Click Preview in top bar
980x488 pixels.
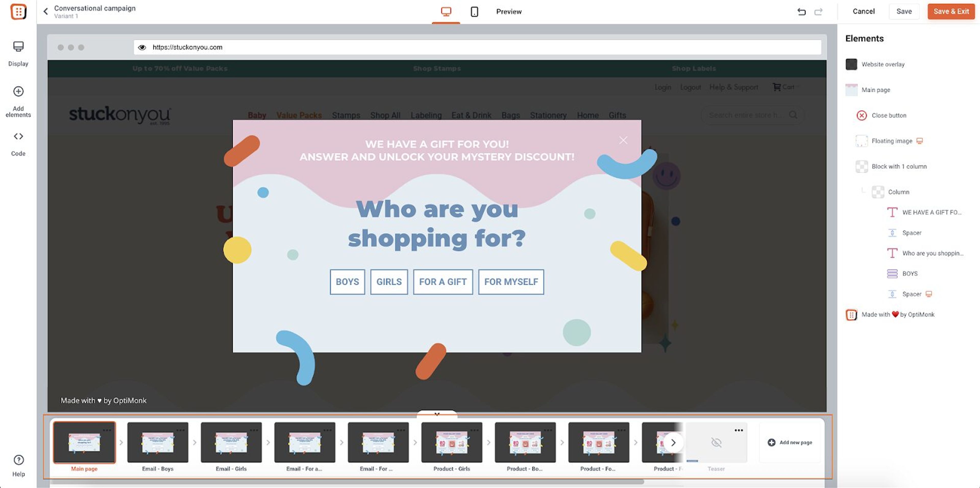[x=509, y=12]
